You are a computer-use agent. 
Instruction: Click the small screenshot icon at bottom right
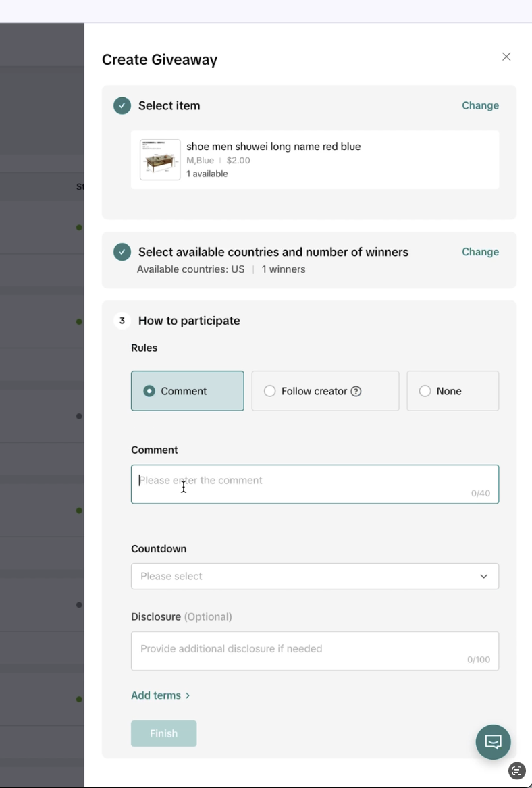(517, 770)
